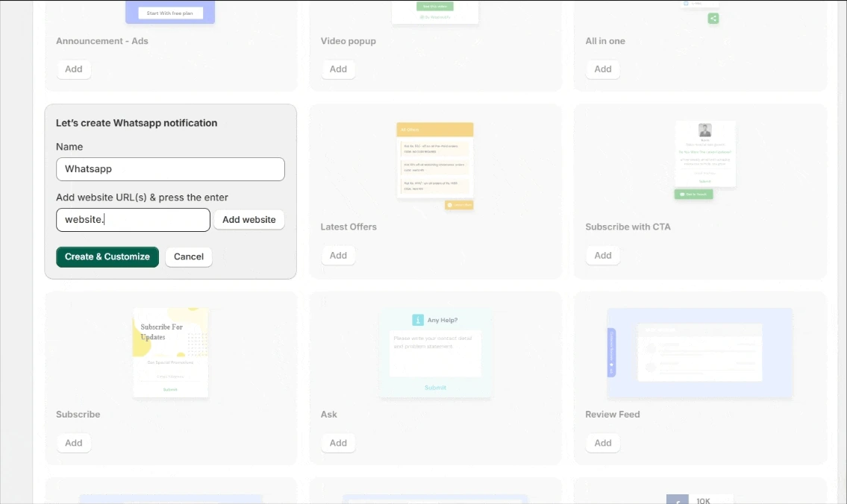Image resolution: width=847 pixels, height=504 pixels.
Task: Click the info icon beside Any Help?
Action: pyautogui.click(x=418, y=320)
